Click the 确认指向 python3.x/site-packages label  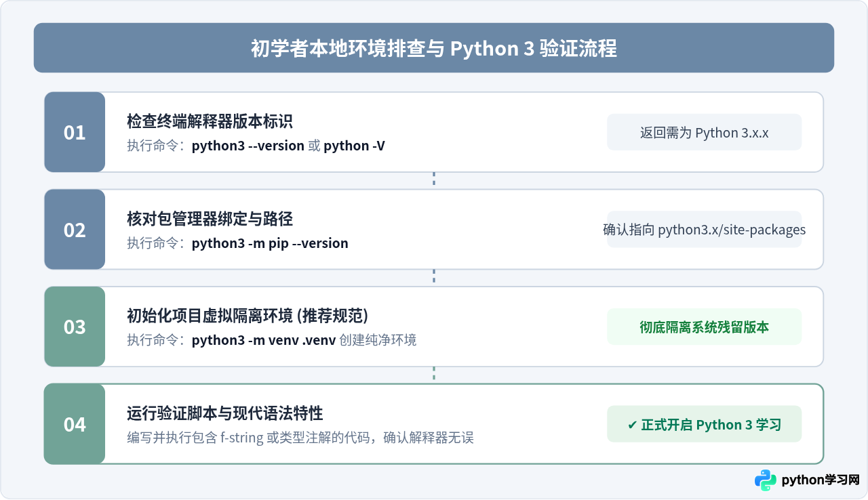(x=704, y=230)
